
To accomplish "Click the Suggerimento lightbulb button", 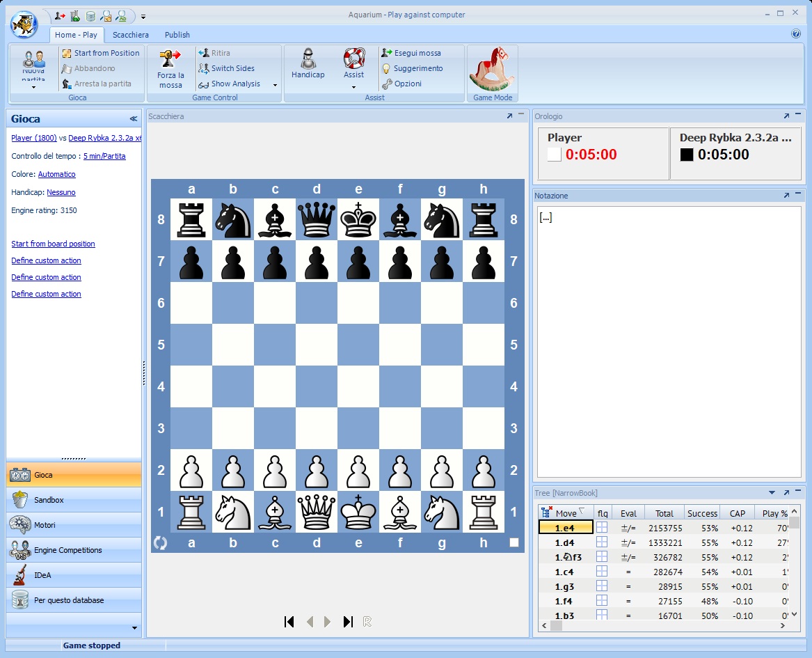I will pos(412,68).
